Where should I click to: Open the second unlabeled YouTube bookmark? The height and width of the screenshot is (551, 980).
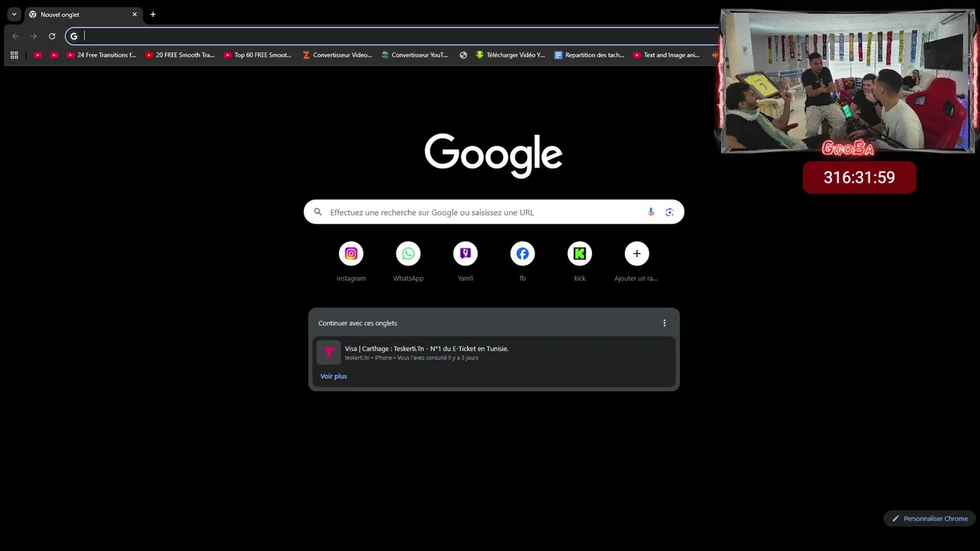54,55
